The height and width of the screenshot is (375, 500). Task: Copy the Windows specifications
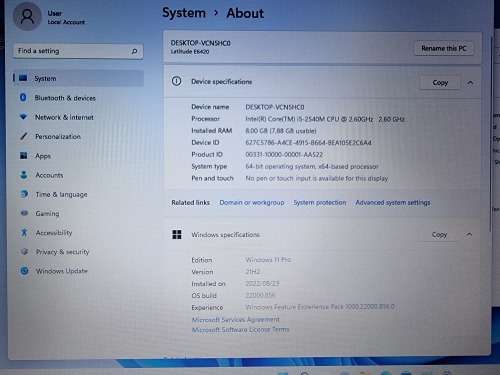(439, 235)
